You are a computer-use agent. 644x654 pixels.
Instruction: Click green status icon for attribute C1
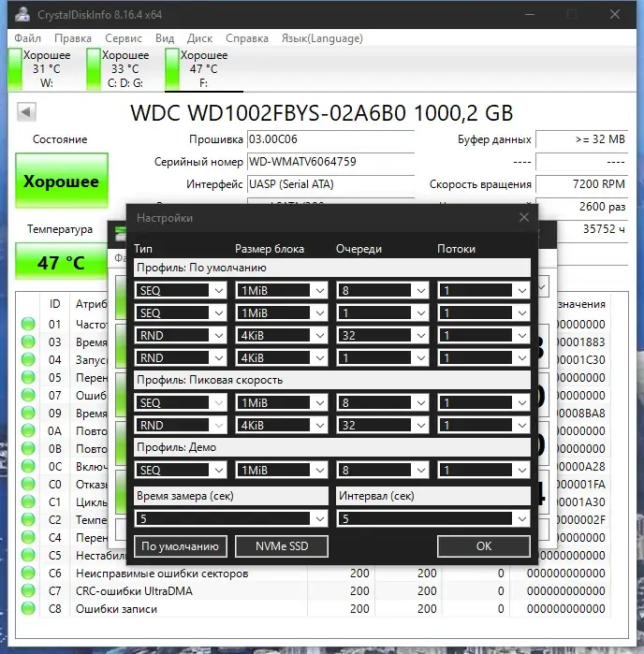28,502
